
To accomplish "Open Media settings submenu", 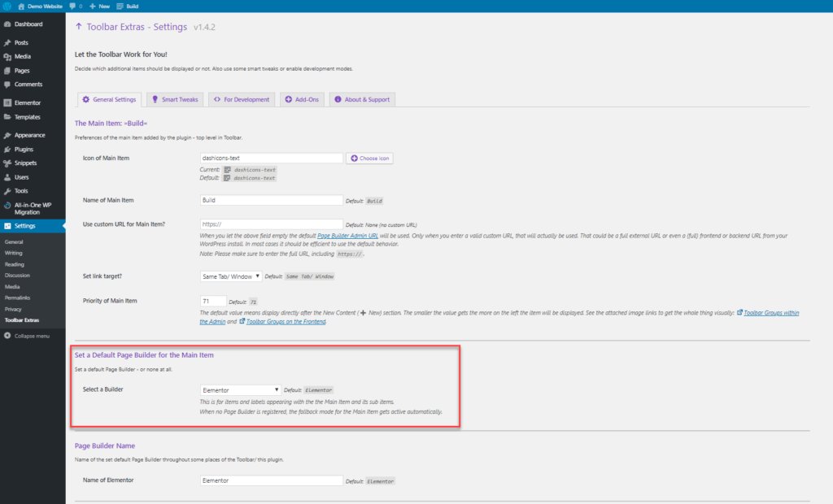I will [x=12, y=287].
